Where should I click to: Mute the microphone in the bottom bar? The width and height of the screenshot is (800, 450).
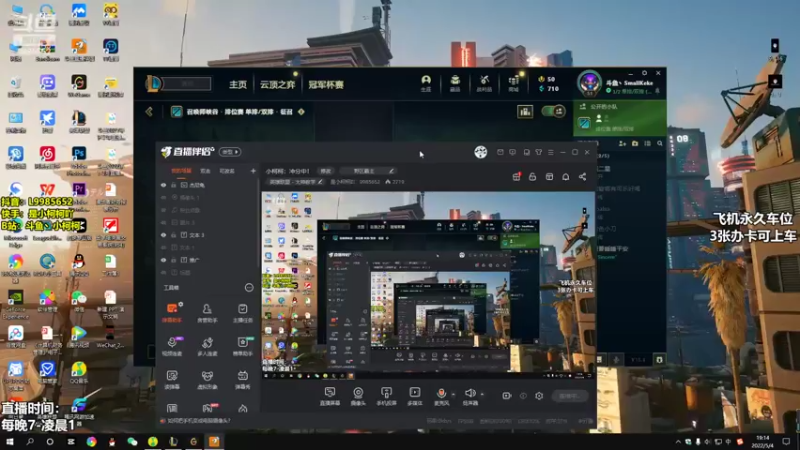tap(441, 393)
